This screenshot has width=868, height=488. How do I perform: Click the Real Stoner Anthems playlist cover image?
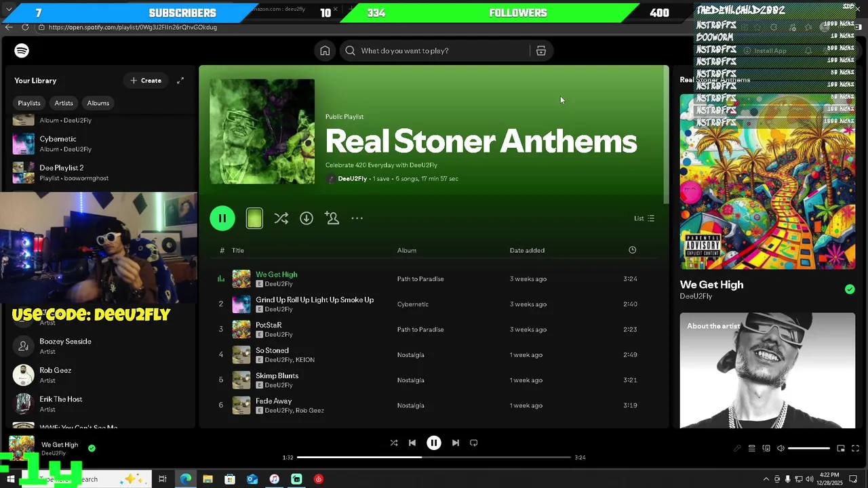coord(262,131)
